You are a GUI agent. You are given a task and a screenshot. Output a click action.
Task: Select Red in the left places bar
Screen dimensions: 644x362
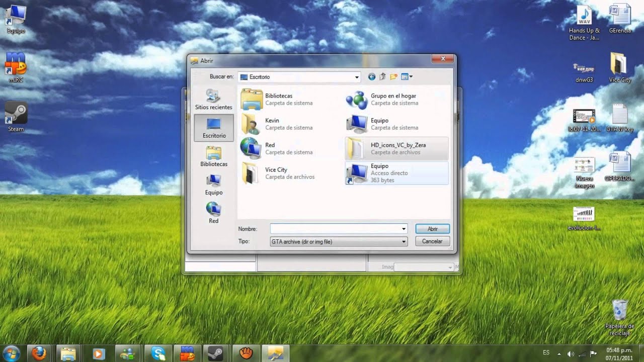[214, 213]
